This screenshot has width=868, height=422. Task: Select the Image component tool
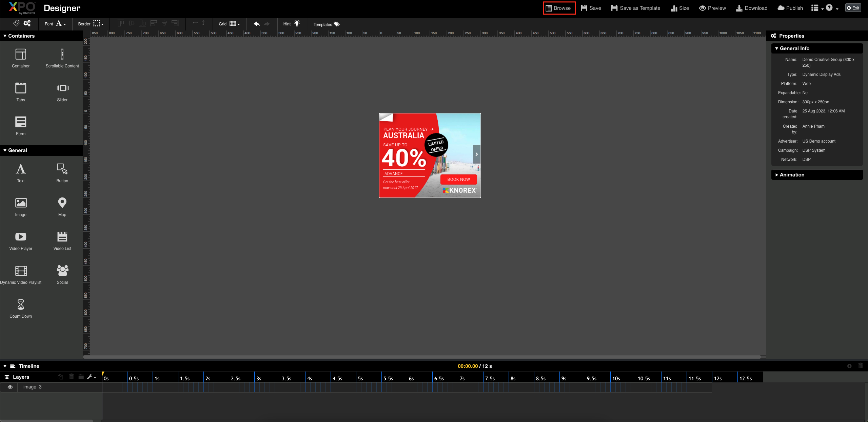coord(20,207)
